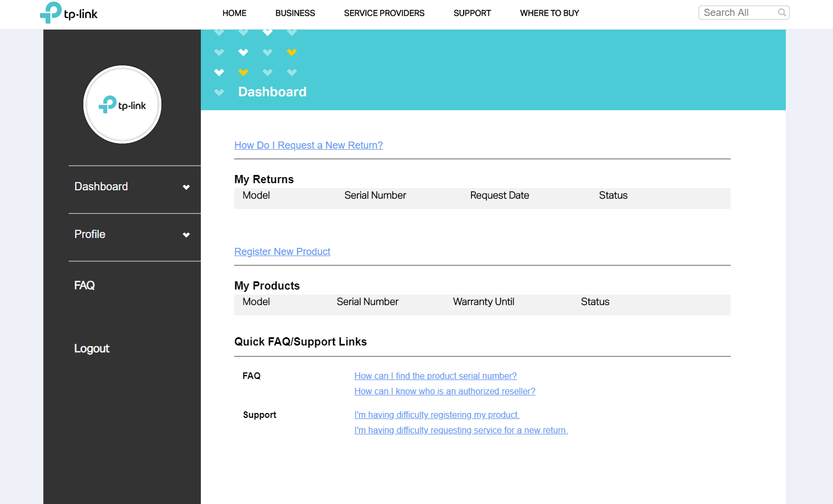Open the BUSINESS menu

295,13
